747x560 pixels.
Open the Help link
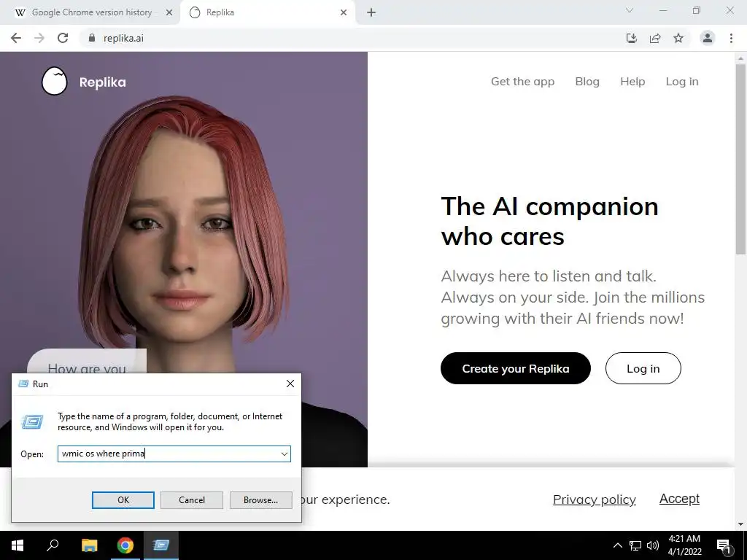tap(632, 82)
